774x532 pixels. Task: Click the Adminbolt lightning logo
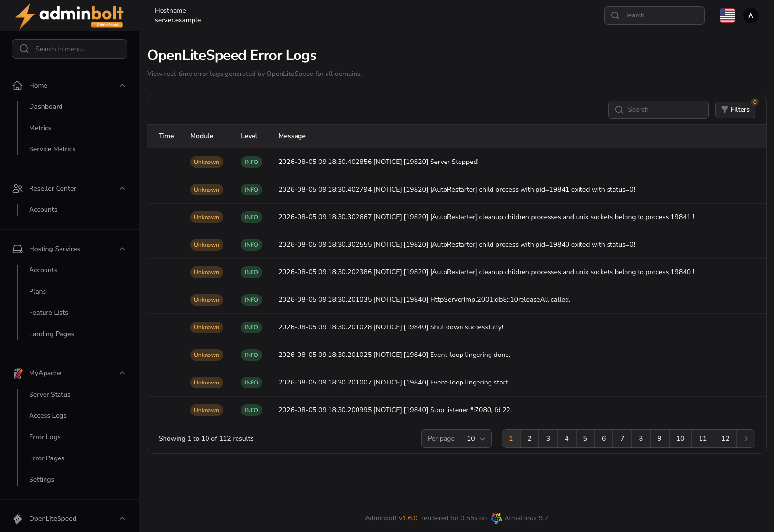(70, 16)
